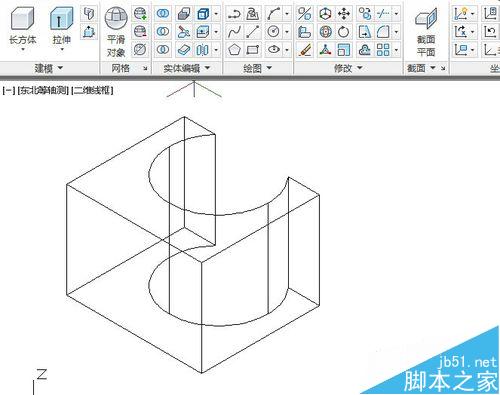This screenshot has width=500, height=395.
Task: Click the Separate solids icon
Action: point(203,50)
